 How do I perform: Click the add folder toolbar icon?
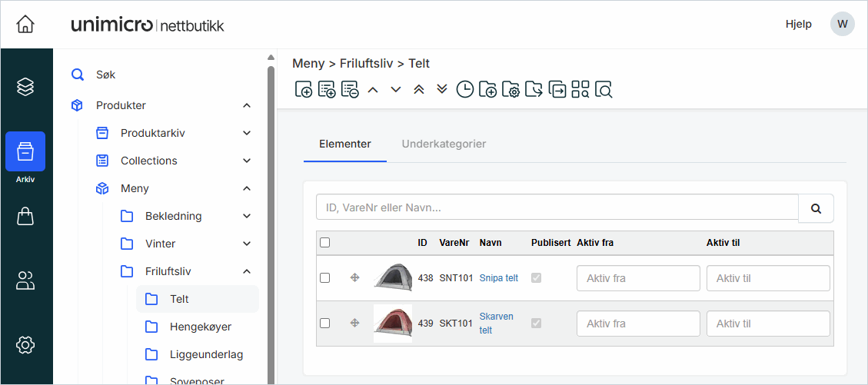click(x=488, y=90)
